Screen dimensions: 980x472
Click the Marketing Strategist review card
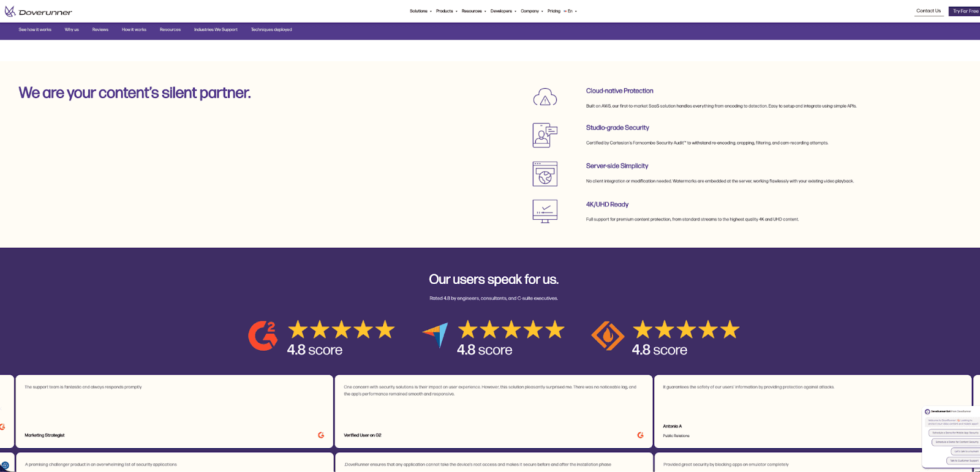coord(174,411)
